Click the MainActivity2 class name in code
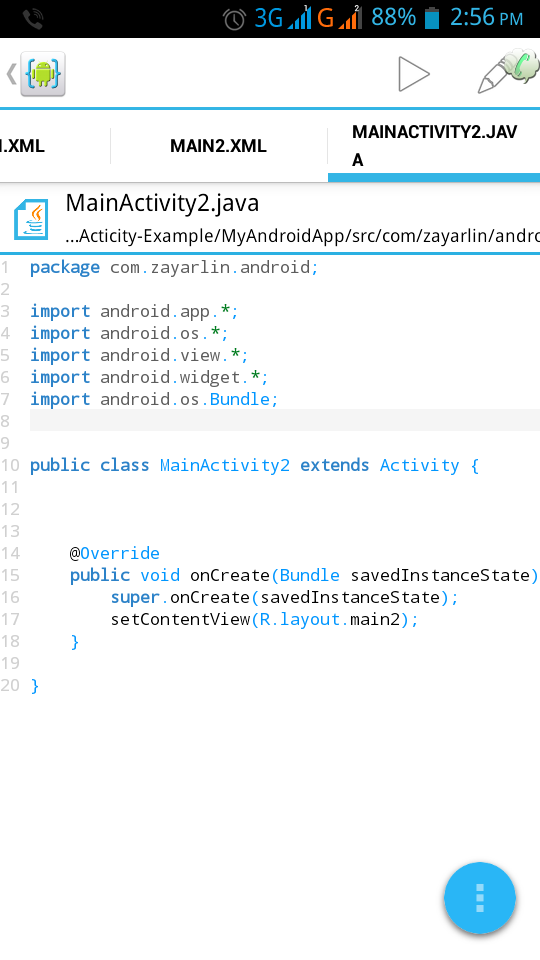Screen dimensions: 540x960 tap(225, 465)
